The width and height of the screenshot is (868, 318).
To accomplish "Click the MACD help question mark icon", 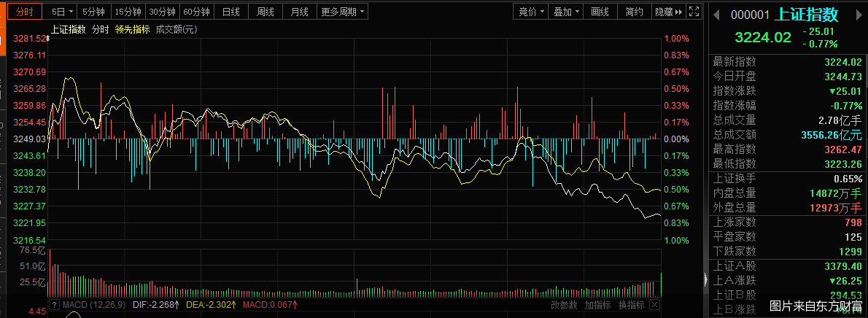I will (53, 304).
